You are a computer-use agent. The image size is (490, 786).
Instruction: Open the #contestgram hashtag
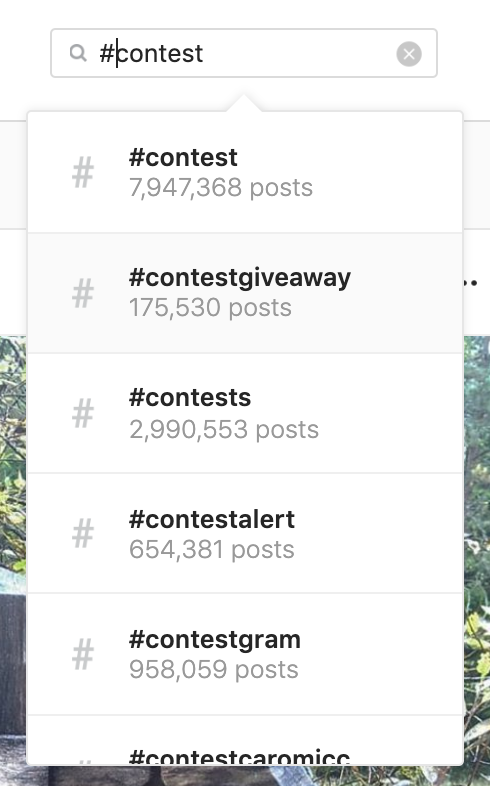[245, 654]
